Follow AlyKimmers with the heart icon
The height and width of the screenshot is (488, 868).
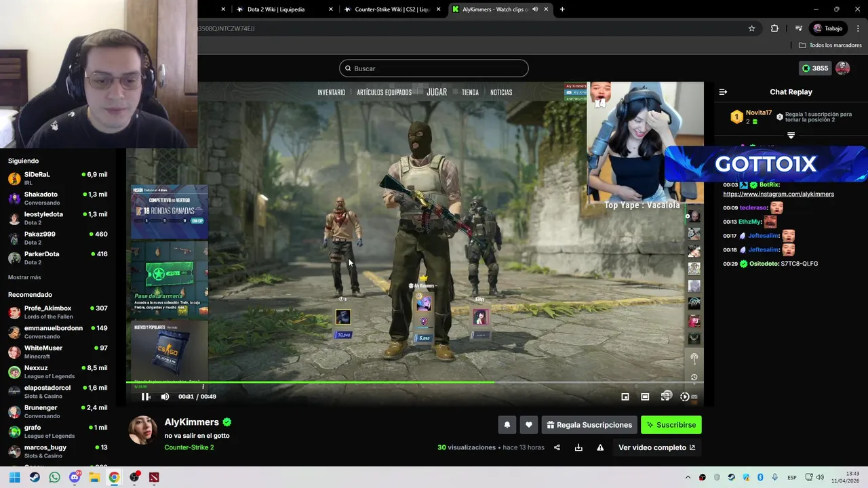click(x=529, y=425)
